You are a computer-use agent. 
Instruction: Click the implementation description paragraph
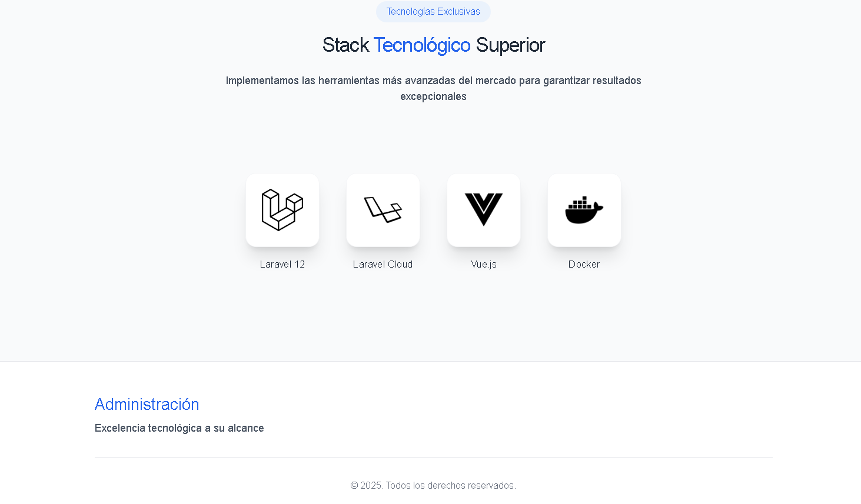point(433,88)
